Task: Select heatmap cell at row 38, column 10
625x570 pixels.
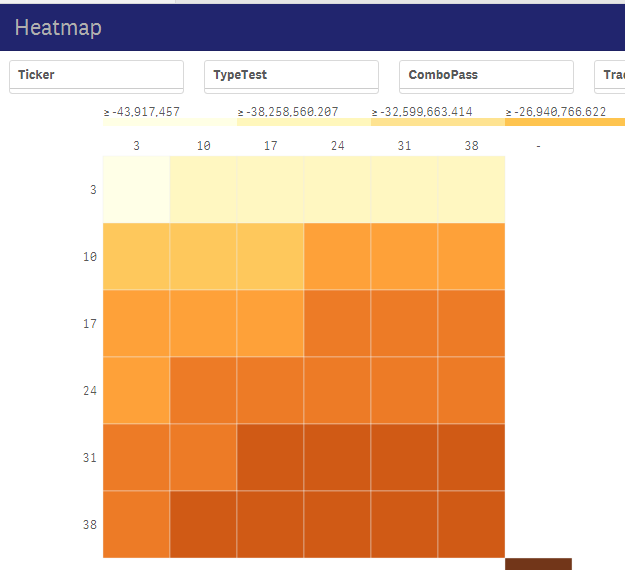Action: tap(203, 525)
